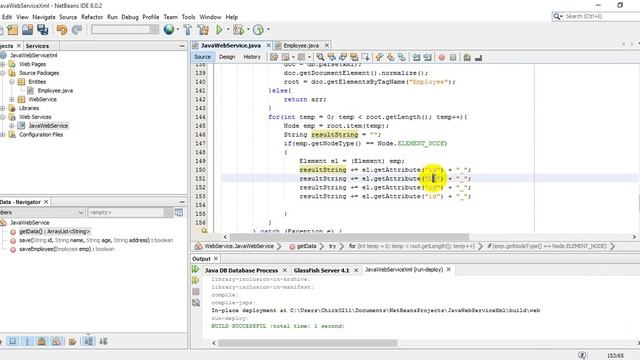Screen dimensions: 640x360
Task: Click Next Bookmark icon
Action: pyautogui.click(x=391, y=57)
